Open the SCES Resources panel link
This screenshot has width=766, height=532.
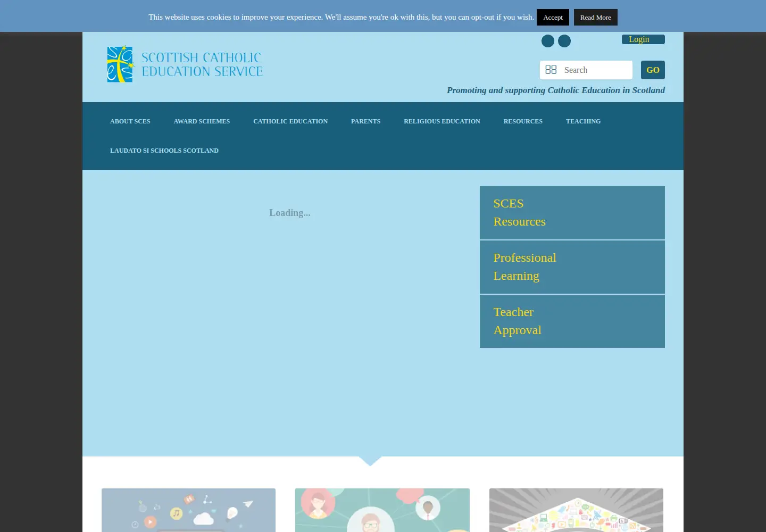(572, 213)
